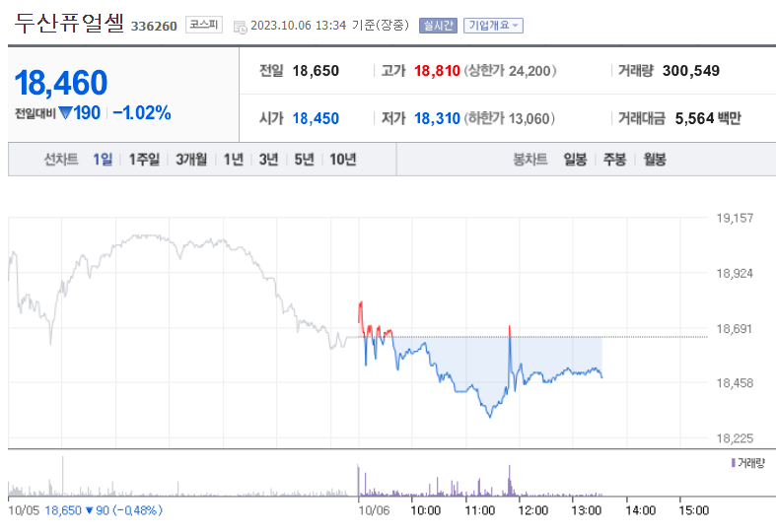Click the 19,157 top price axis label
The height and width of the screenshot is (532, 776).
click(x=735, y=218)
